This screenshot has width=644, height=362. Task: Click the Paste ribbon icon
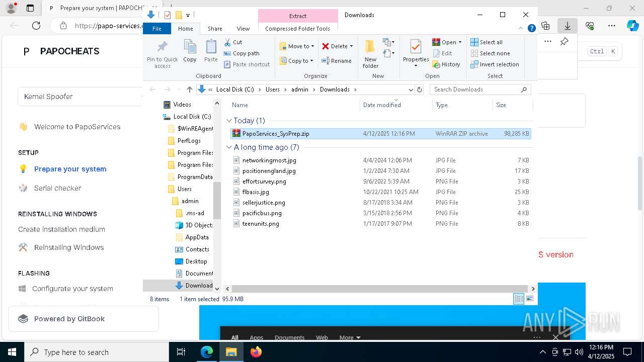pyautogui.click(x=211, y=51)
